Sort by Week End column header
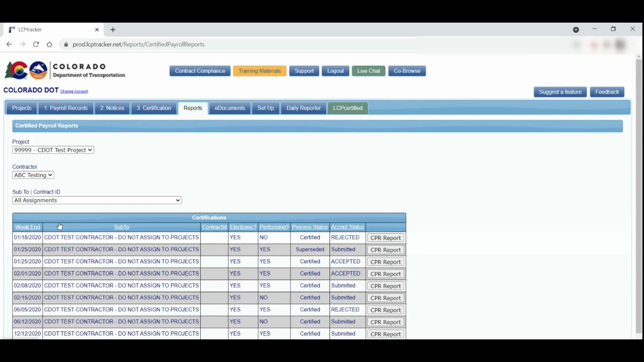 click(x=27, y=227)
